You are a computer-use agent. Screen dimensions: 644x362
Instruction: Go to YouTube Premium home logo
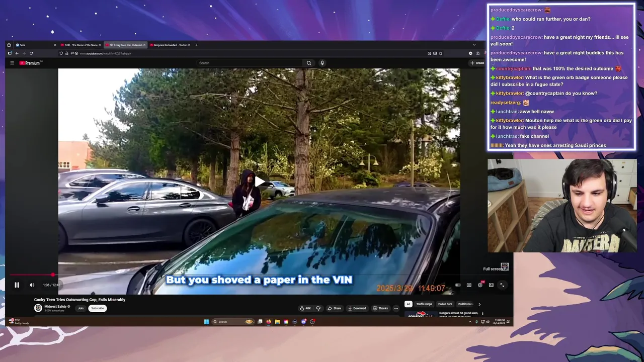[x=30, y=63]
